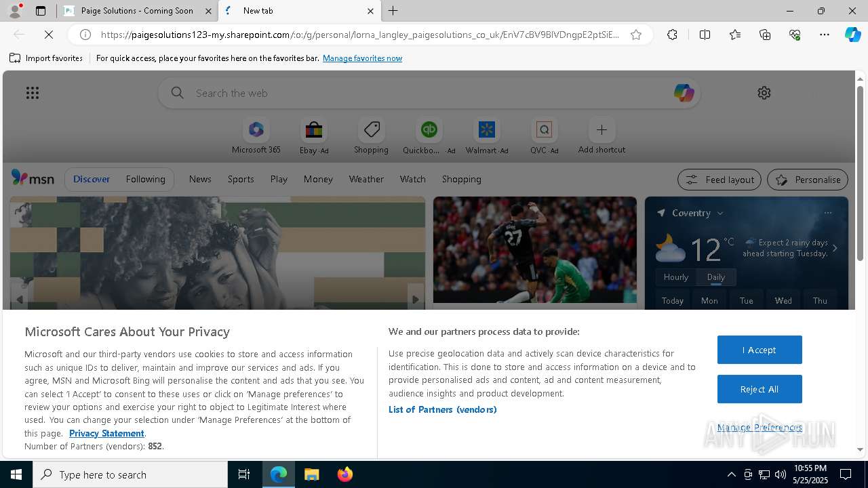Open Copilot icon in search box
The image size is (868, 488).
coord(684,93)
